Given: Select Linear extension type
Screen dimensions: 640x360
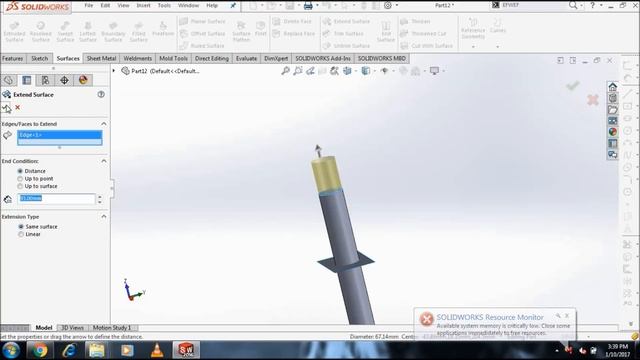Looking at the screenshot, I should tap(21, 234).
